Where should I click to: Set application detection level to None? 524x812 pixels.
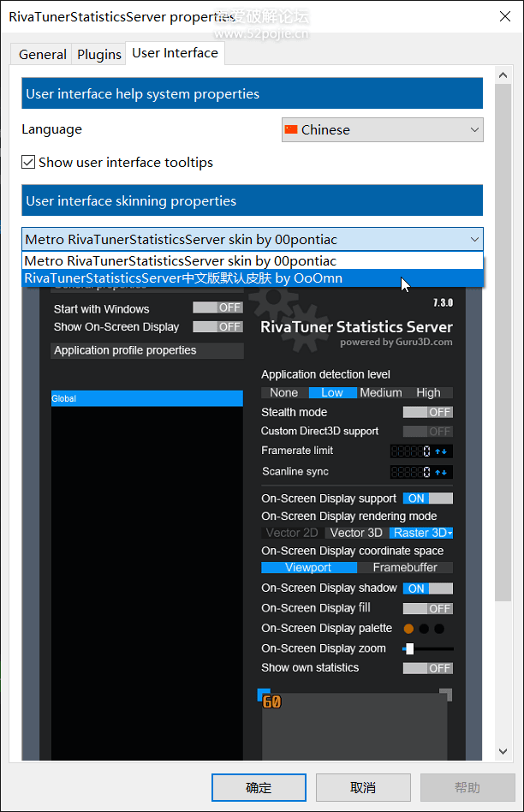tap(284, 392)
